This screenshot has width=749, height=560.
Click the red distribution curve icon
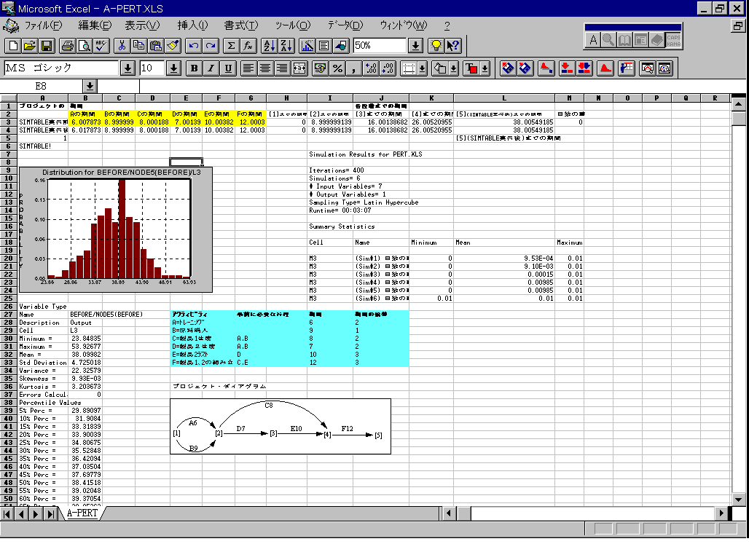point(605,68)
